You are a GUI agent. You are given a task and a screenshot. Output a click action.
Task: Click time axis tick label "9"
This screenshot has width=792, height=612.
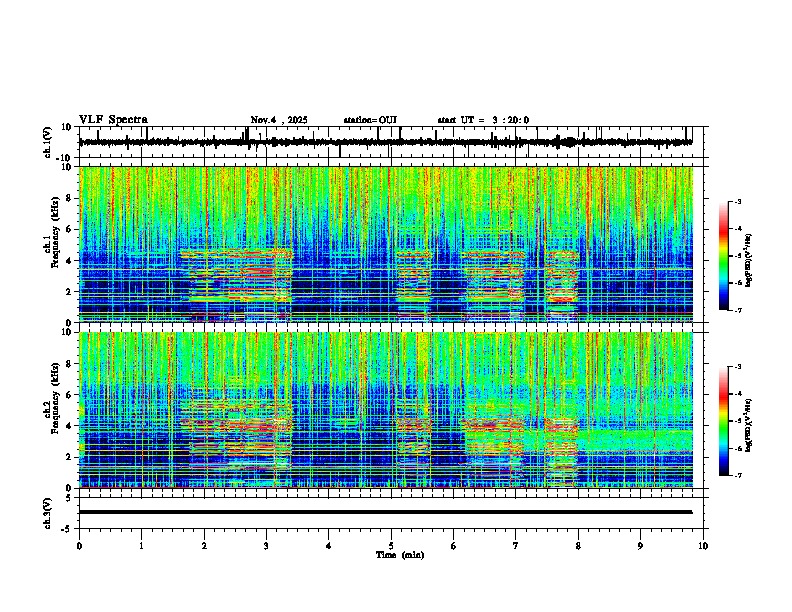(640, 546)
